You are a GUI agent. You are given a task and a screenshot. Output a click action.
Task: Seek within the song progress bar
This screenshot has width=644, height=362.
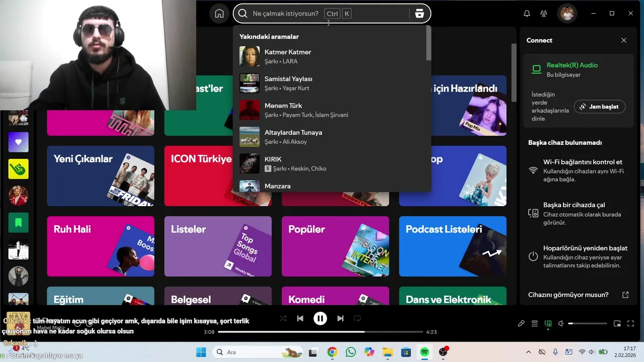coord(320,332)
